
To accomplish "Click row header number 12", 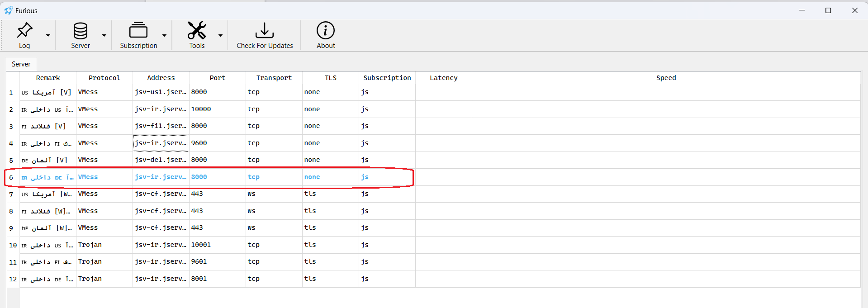I will pyautogui.click(x=13, y=279).
